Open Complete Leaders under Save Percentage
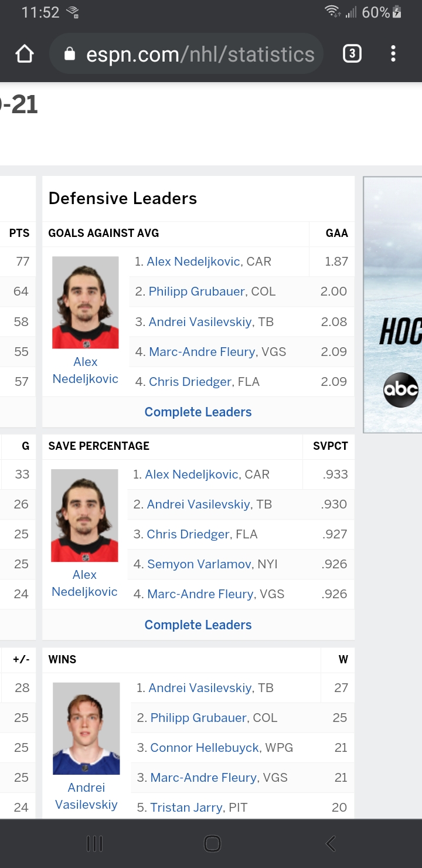This screenshot has height=868, width=422. click(x=198, y=625)
